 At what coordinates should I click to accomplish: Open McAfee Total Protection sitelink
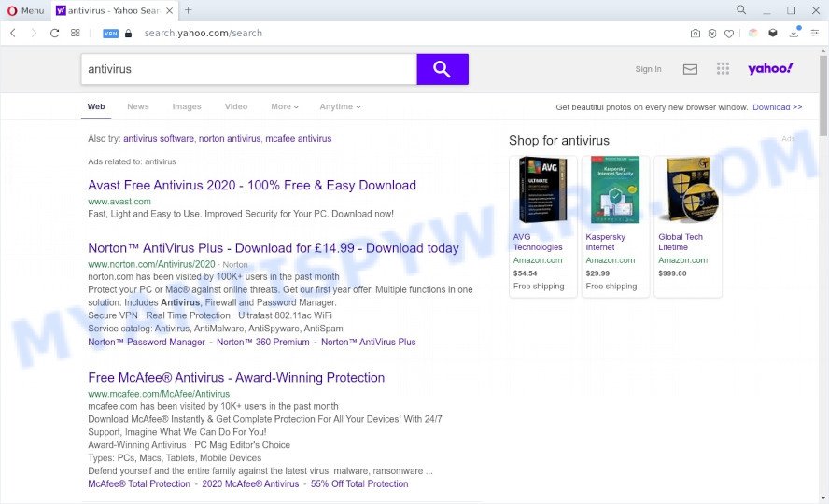click(x=139, y=483)
